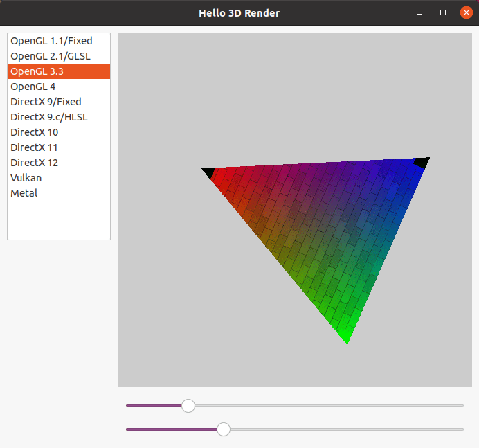Click the highlighted OpenGL 3.3 entry
This screenshot has width=479, height=448.
click(58, 71)
